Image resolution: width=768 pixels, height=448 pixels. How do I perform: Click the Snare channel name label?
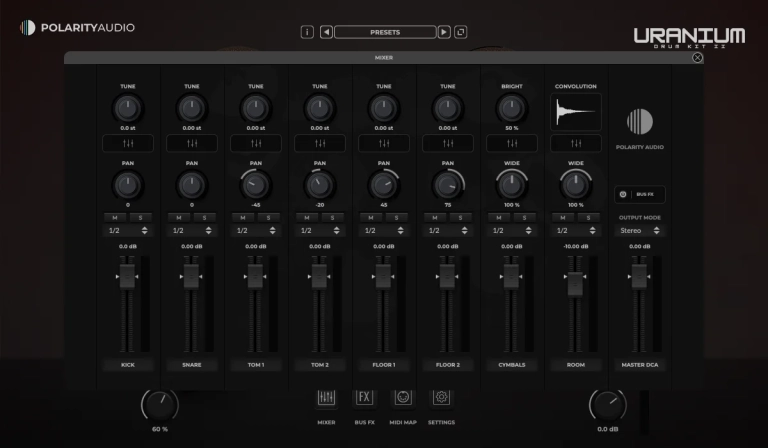[x=192, y=365]
